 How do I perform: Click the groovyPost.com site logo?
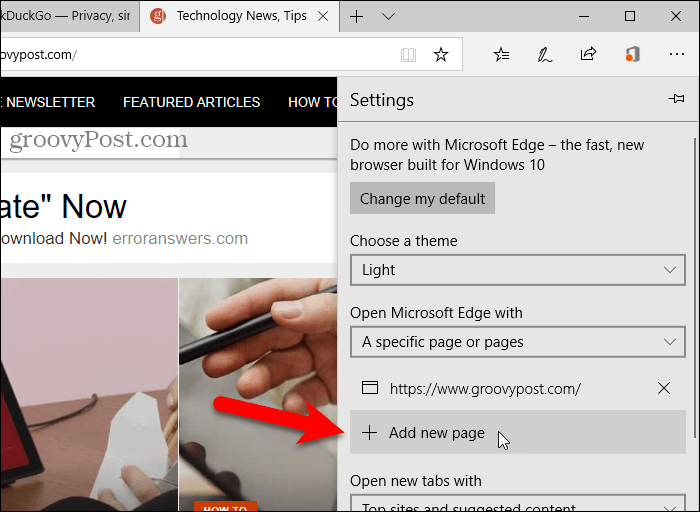[98, 140]
